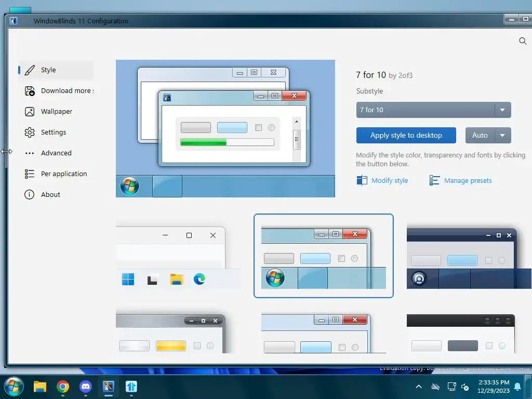The height and width of the screenshot is (399, 532).
Task: Select the bottom middle light blue Aero thumbnail
Action: point(323,331)
